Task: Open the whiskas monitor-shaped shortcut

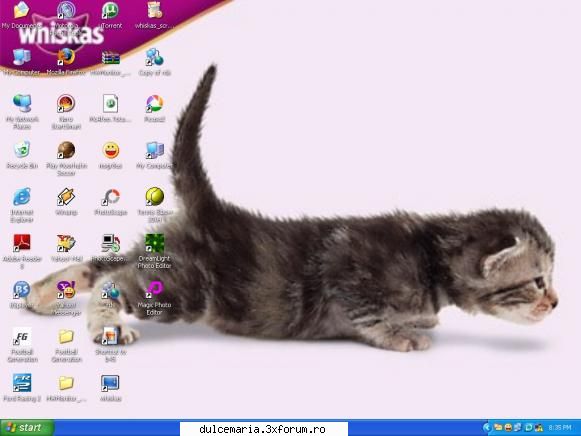Action: click(x=110, y=383)
